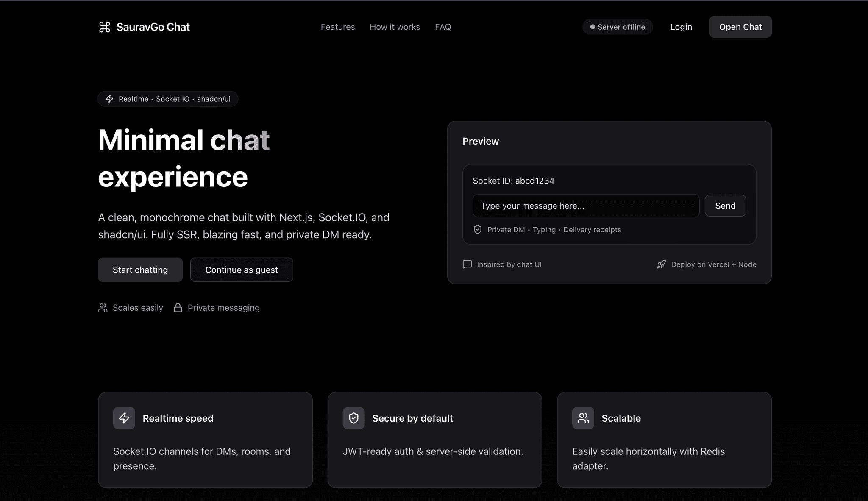Click the shield icon beside Private DM
Viewport: 868px width, 501px height.
(478, 229)
